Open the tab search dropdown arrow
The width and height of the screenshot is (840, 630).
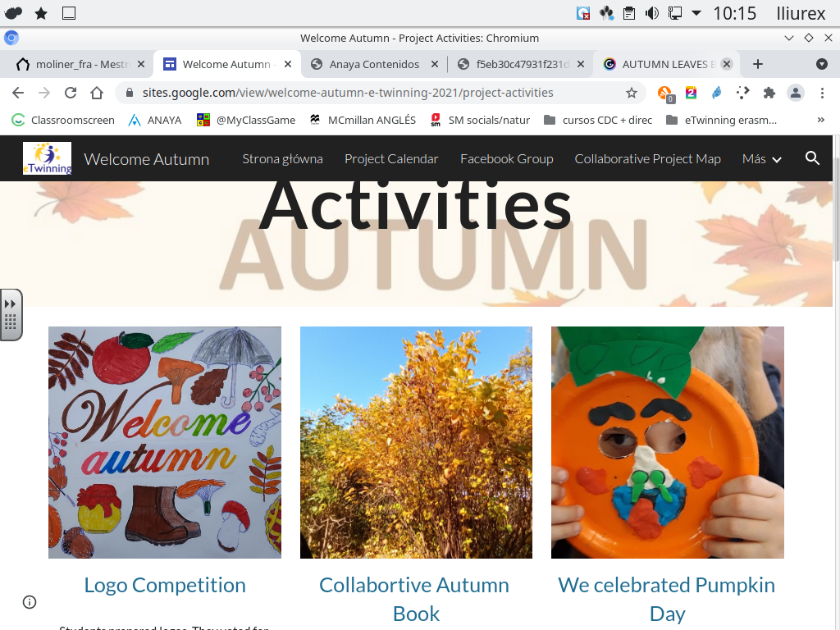point(822,64)
